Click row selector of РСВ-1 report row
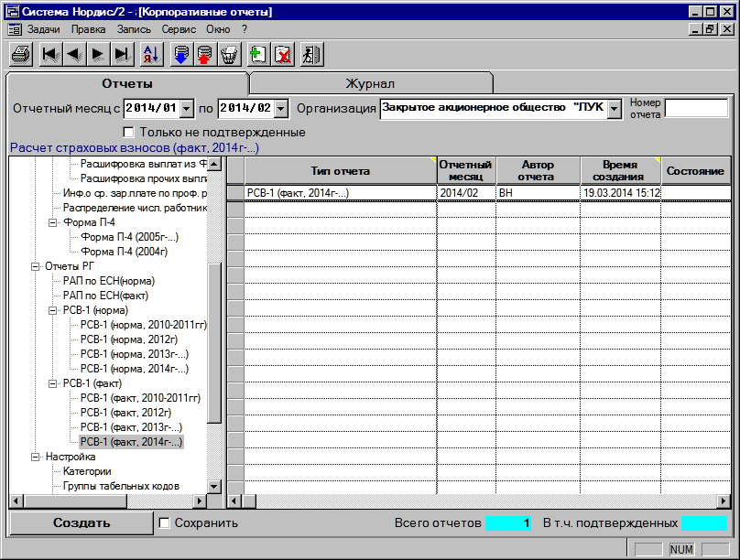The height and width of the screenshot is (560, 740). coord(235,193)
